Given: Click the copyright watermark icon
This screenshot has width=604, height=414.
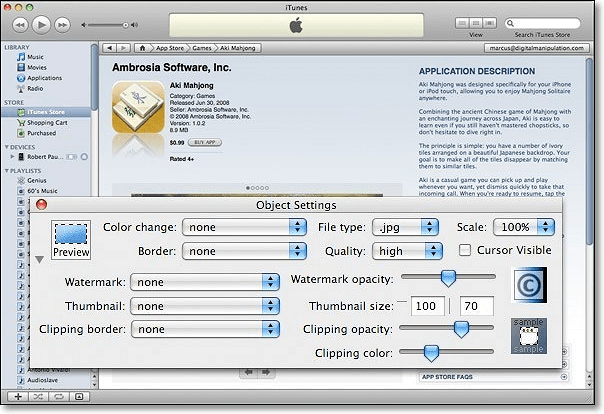Looking at the screenshot, I should pyautogui.click(x=530, y=286).
